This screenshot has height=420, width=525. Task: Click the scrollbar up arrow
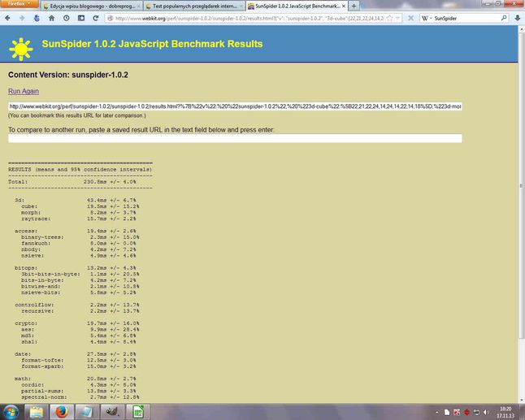pos(521,29)
